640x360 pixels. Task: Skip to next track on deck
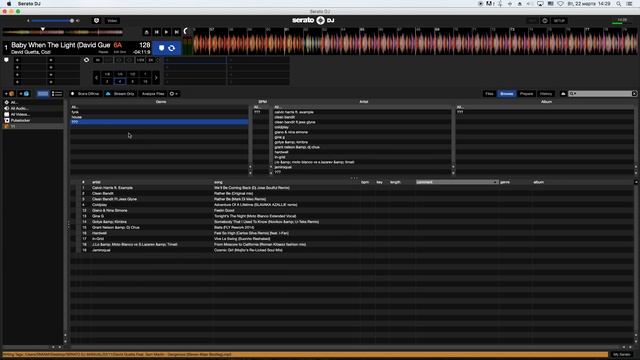pos(176,32)
